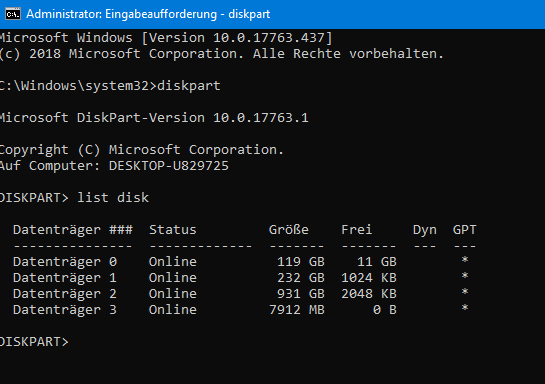The height and width of the screenshot is (384, 545).
Task: Click the 'Größe' column header
Action: click(288, 230)
